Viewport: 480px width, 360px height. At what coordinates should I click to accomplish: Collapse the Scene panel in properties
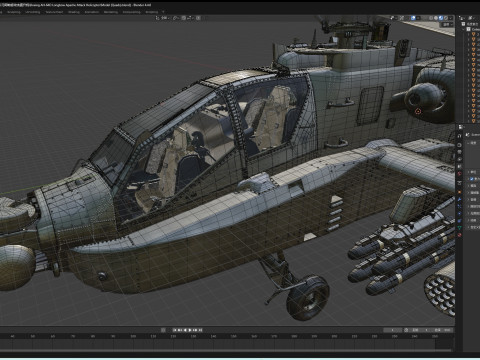click(468, 143)
